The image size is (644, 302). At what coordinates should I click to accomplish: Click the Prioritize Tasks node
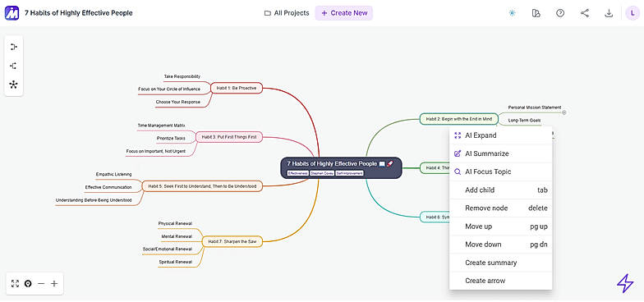click(171, 138)
